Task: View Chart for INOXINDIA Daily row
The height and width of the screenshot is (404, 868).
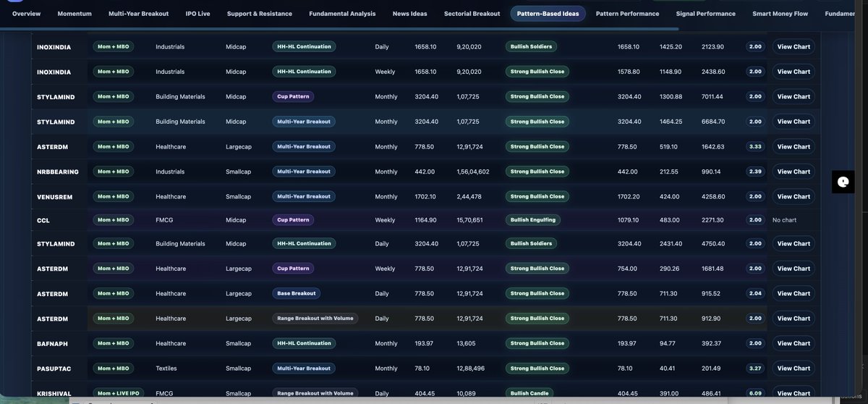Action: pyautogui.click(x=793, y=46)
